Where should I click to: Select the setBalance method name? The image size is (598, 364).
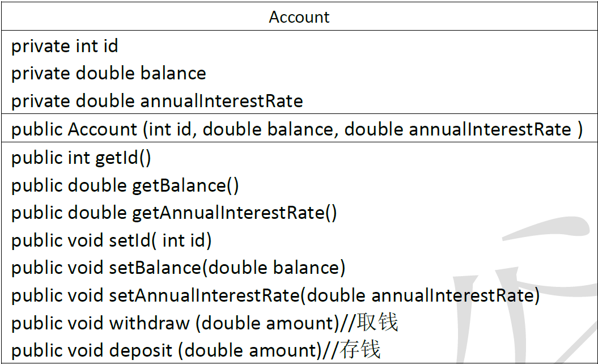tap(155, 267)
